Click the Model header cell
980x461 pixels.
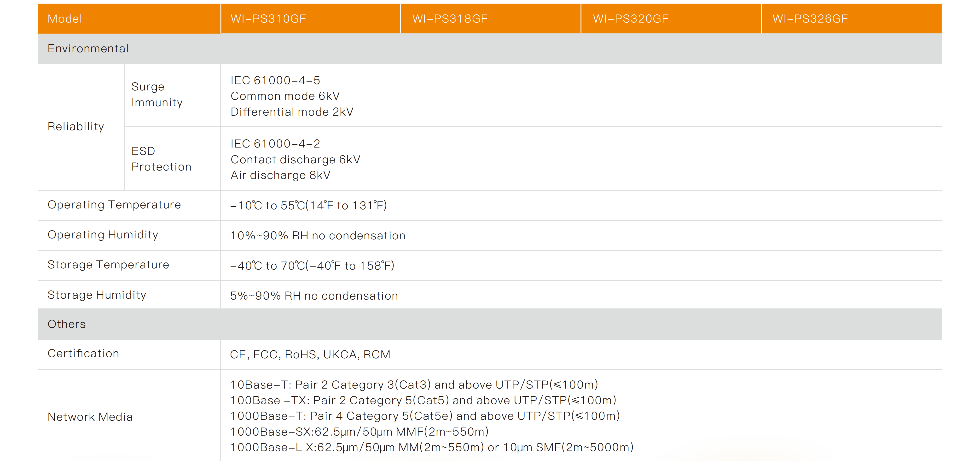click(65, 19)
